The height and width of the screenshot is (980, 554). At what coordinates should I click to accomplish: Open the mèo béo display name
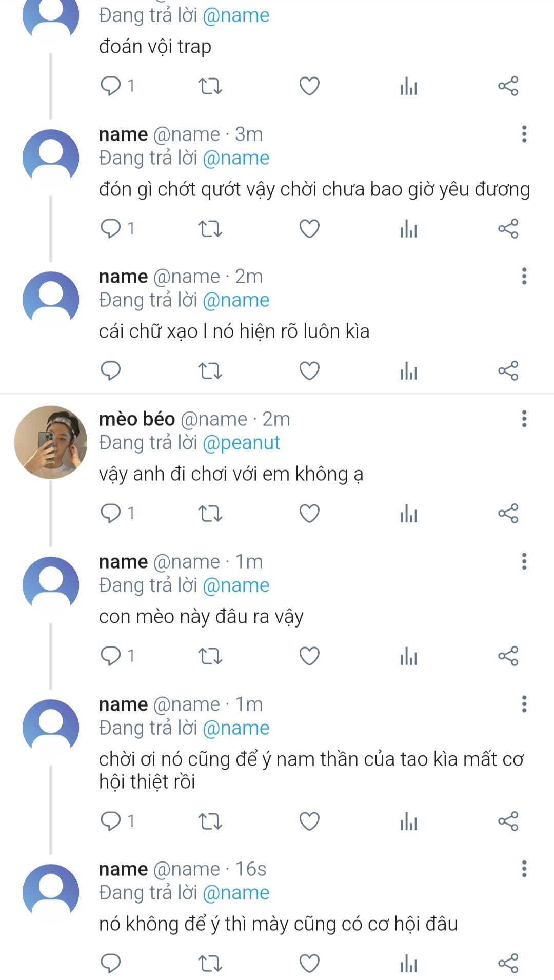137,419
